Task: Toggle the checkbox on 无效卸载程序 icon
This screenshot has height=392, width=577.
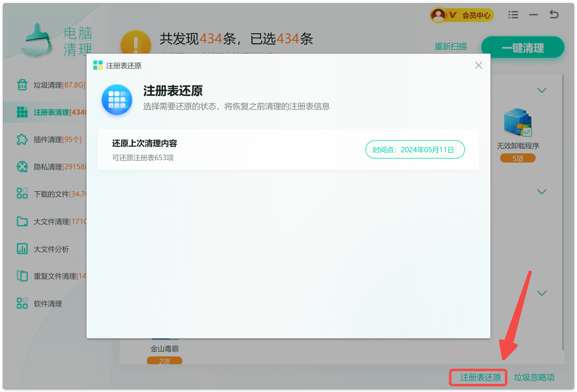Action: 527,132
